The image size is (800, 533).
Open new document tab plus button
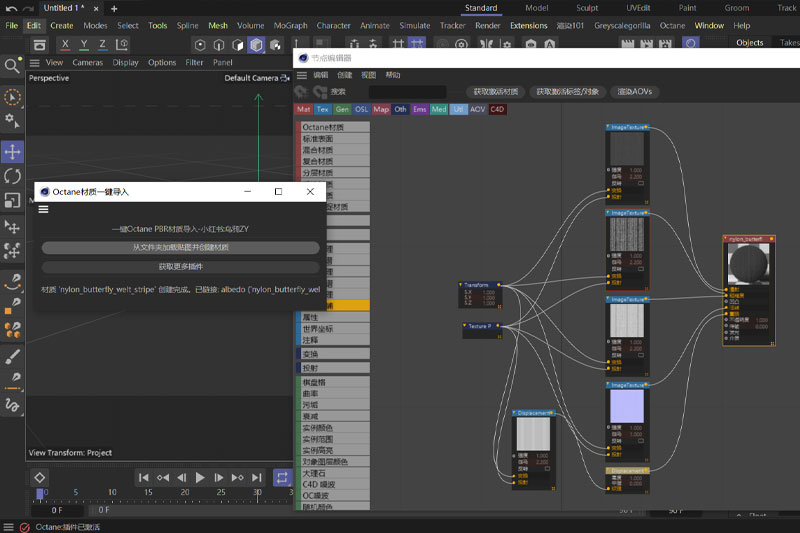tap(114, 9)
